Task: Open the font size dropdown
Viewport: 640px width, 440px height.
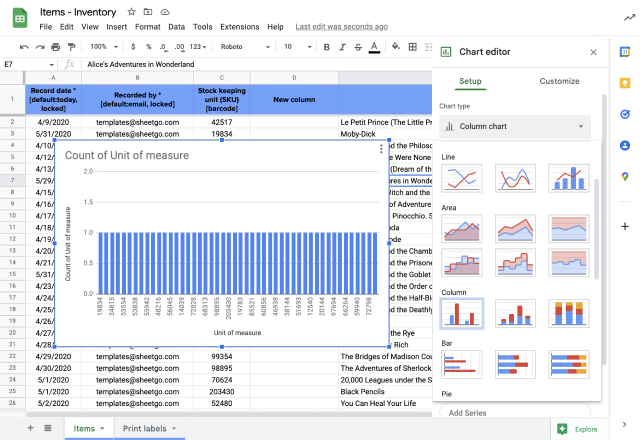Action: (298, 47)
